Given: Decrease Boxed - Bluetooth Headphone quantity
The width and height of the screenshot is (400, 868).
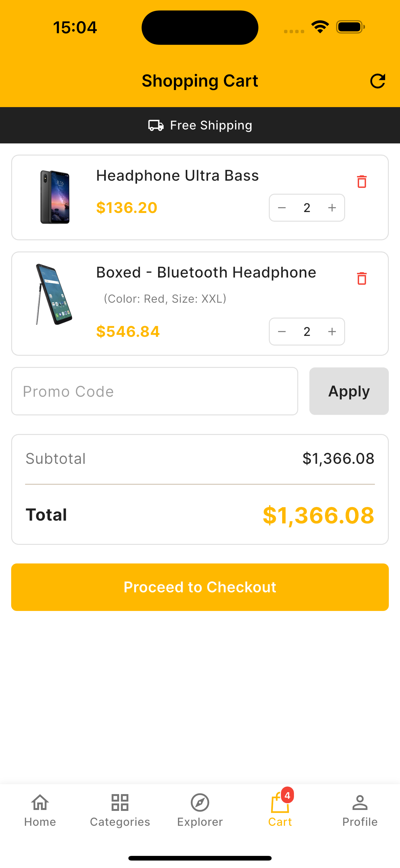Looking at the screenshot, I should click(x=282, y=332).
